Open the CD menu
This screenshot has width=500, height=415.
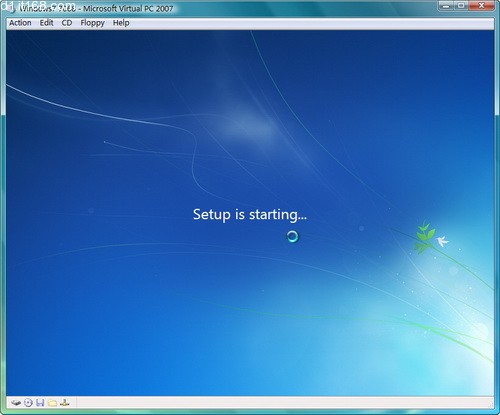click(x=67, y=23)
